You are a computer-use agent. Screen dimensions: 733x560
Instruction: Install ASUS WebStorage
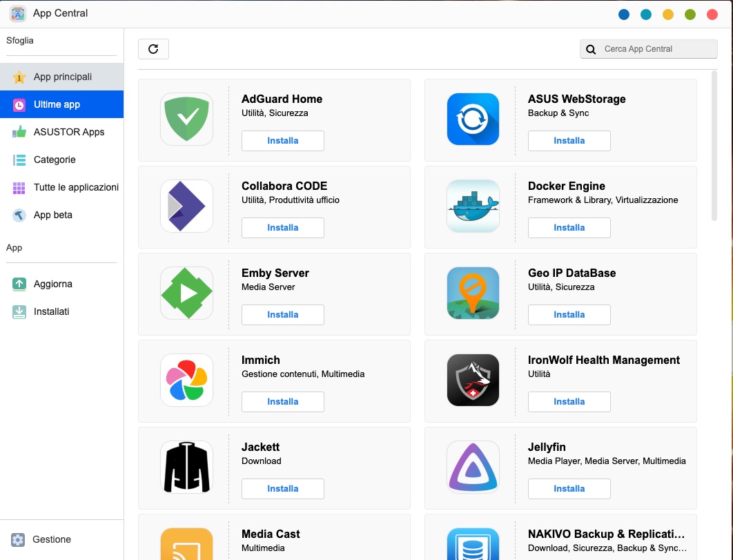(569, 141)
